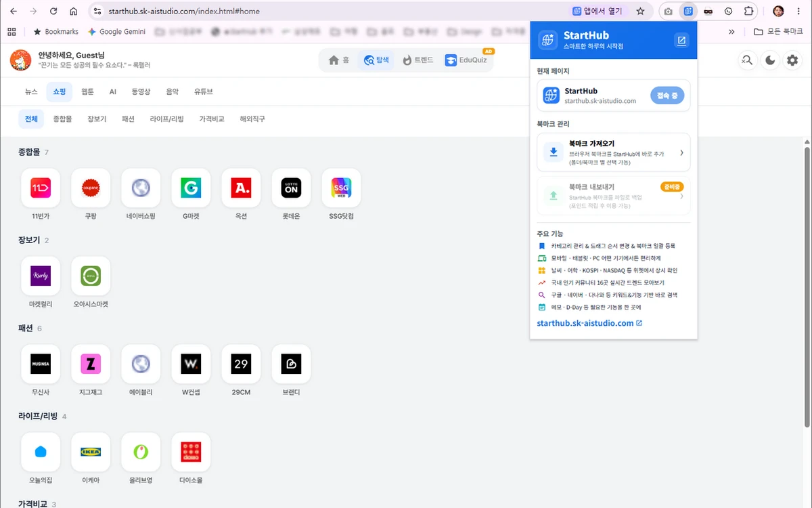Screen dimensions: 812x508
Task: Select the 트렌드 navigation tab
Action: [x=418, y=60]
